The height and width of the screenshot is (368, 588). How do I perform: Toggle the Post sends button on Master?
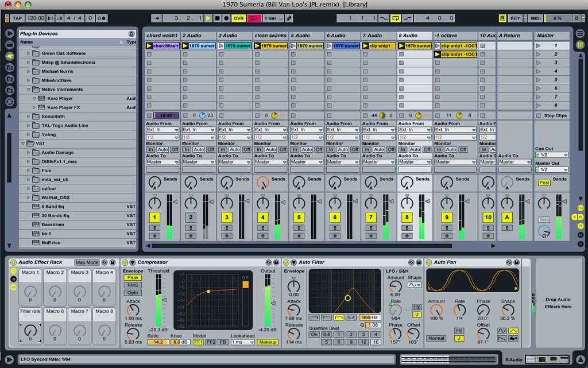[544, 183]
